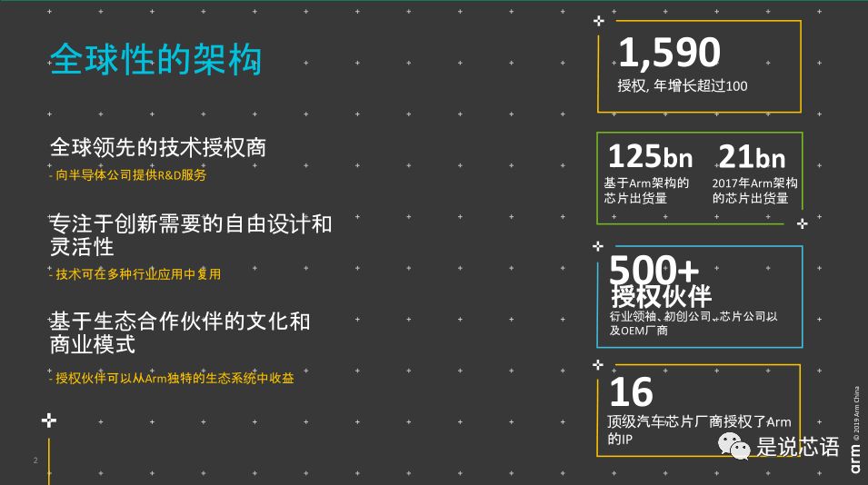Viewport: 868px width, 485px height.
Task: Select the caption "顶级汽车芯片厂商授权了Arm的IP"
Action: (x=699, y=430)
